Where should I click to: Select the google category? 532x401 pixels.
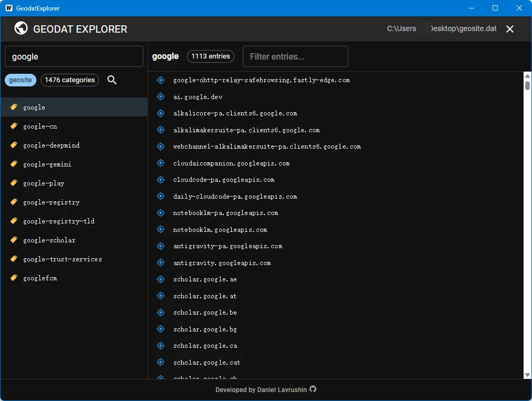[74, 107]
